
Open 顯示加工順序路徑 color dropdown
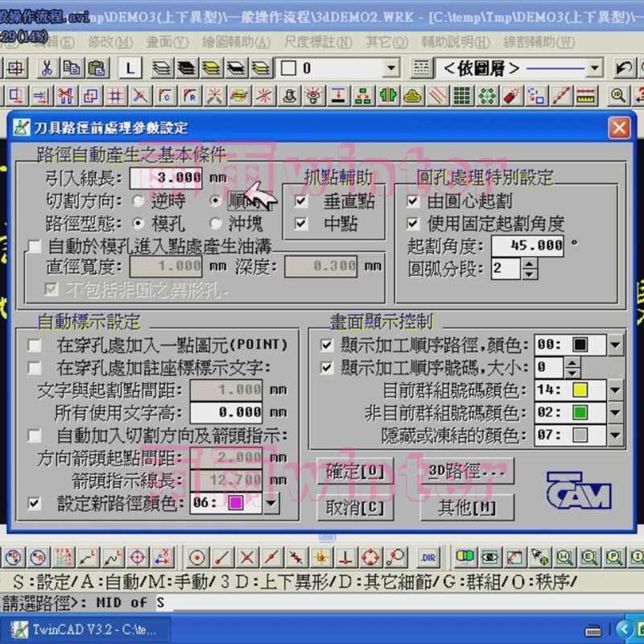point(615,345)
